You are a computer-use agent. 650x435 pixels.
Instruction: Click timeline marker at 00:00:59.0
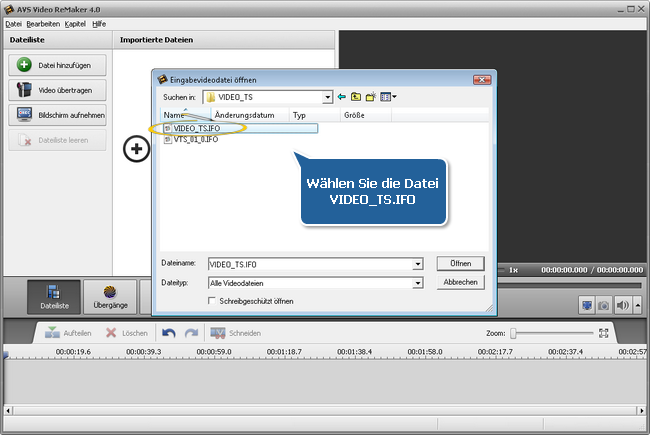(x=214, y=352)
